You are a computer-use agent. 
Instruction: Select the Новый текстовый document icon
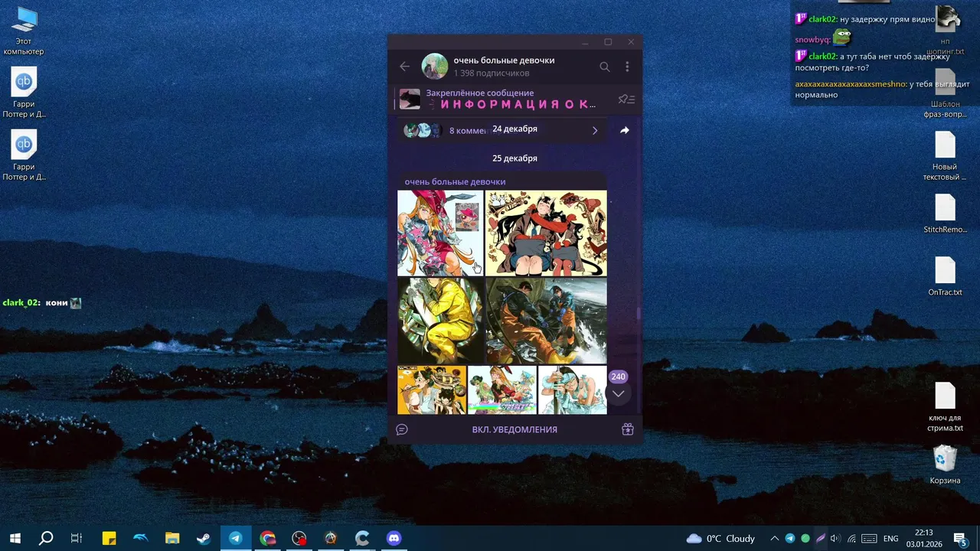(945, 156)
